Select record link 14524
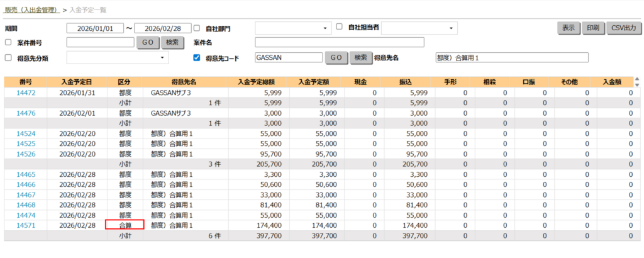The height and width of the screenshot is (258, 644). click(25, 134)
